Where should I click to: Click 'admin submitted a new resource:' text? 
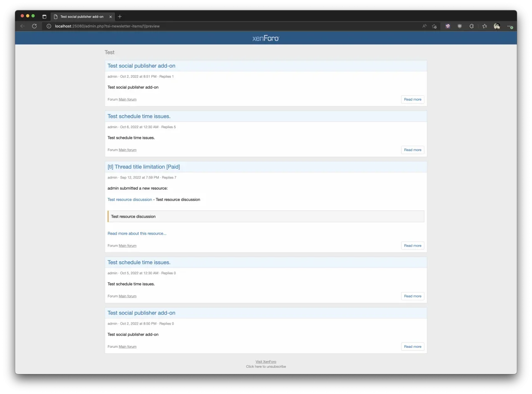(x=138, y=188)
